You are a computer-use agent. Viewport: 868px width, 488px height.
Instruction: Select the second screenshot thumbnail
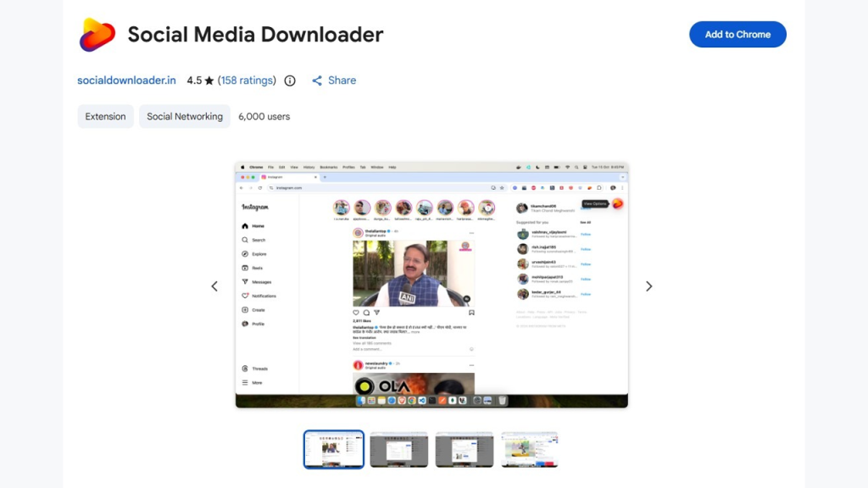click(x=399, y=449)
